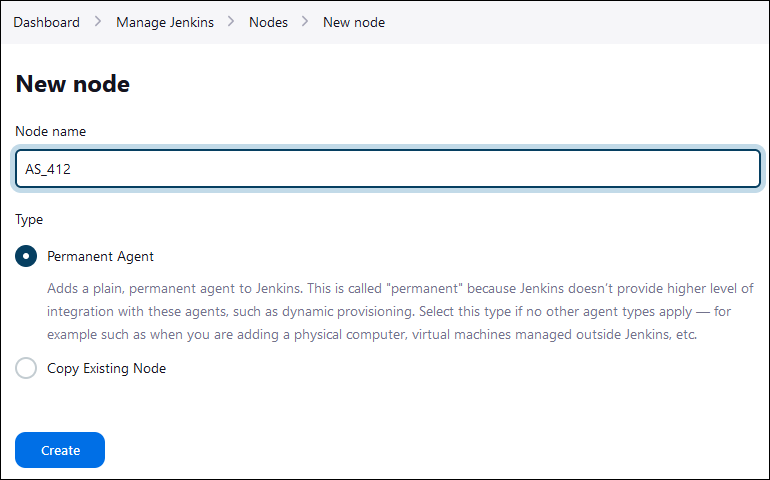Go to Manage Jenkins breadcrumb
This screenshot has height=480, width=770.
(x=165, y=23)
